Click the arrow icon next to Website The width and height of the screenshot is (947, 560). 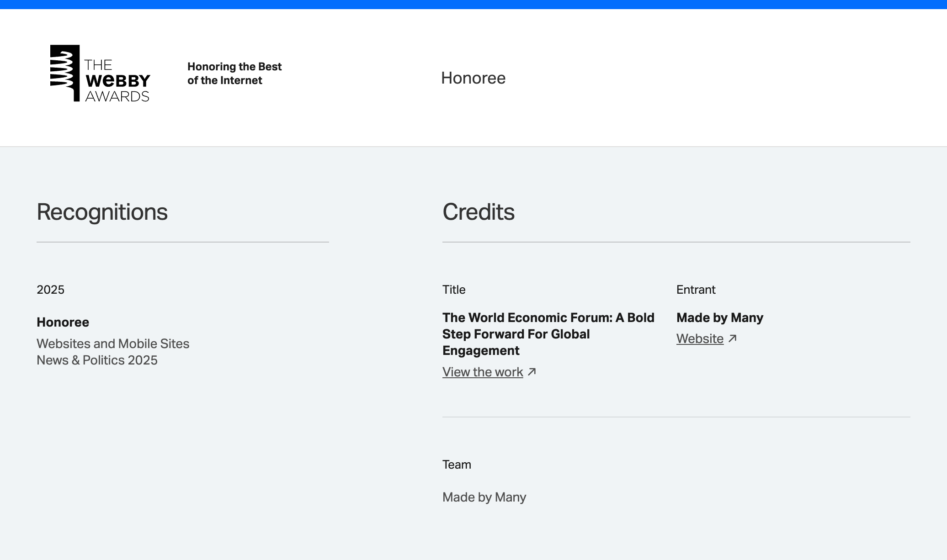click(733, 338)
